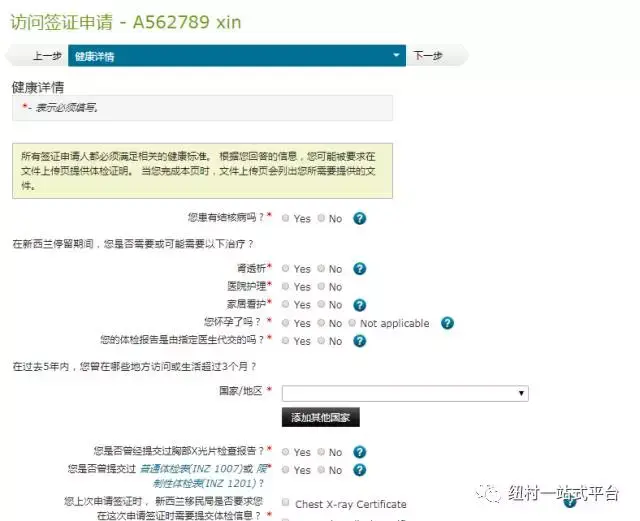Open help icon for pregnancy question
This screenshot has width=640, height=521.
click(x=447, y=323)
